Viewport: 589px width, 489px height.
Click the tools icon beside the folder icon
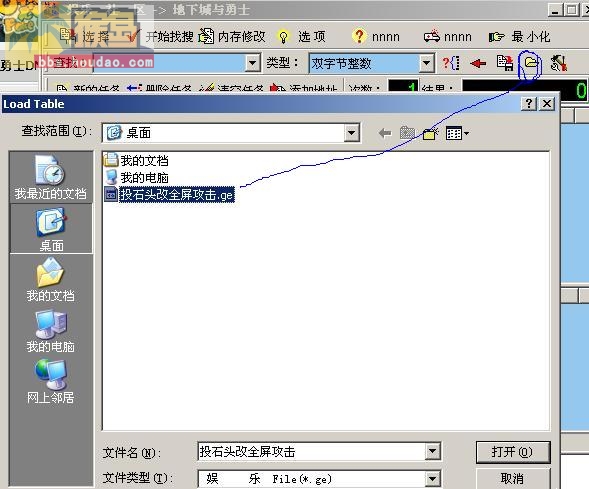(558, 63)
